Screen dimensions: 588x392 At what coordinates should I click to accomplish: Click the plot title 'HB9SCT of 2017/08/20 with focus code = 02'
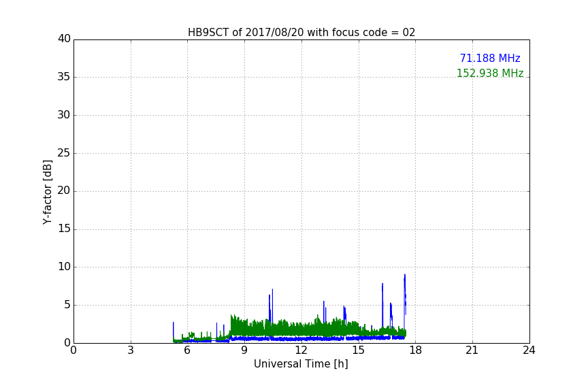coord(301,33)
